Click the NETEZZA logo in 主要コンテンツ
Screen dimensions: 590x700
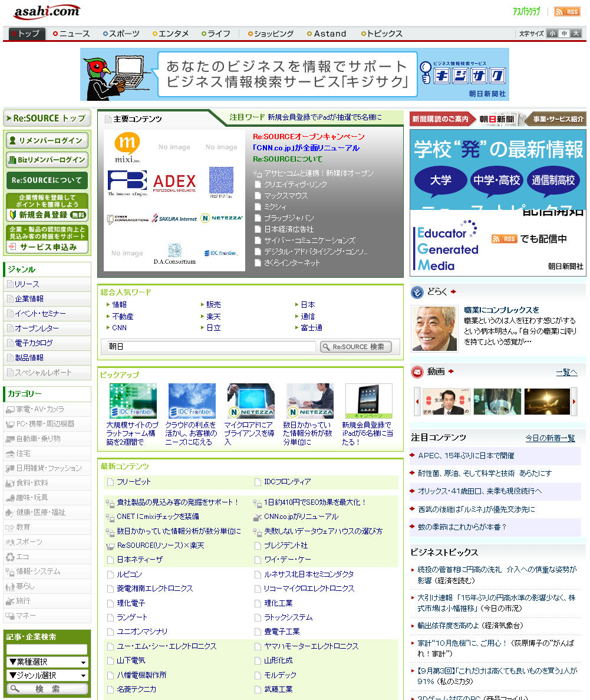click(222, 218)
